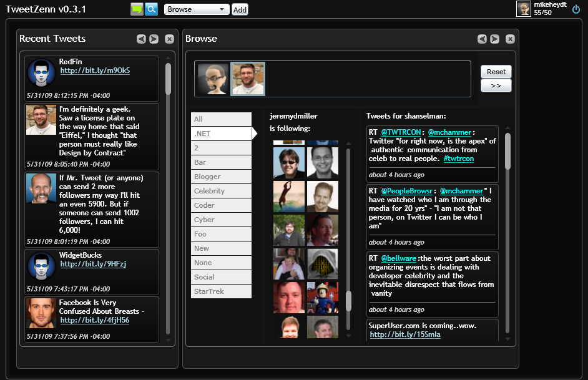
Task: Select the Coder group
Action: tap(221, 205)
